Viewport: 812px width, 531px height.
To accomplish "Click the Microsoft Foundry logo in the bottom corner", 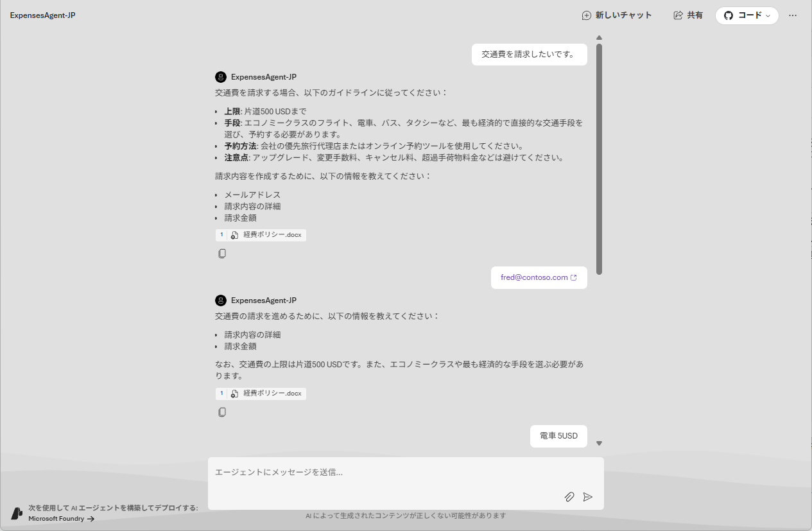I will (16, 510).
